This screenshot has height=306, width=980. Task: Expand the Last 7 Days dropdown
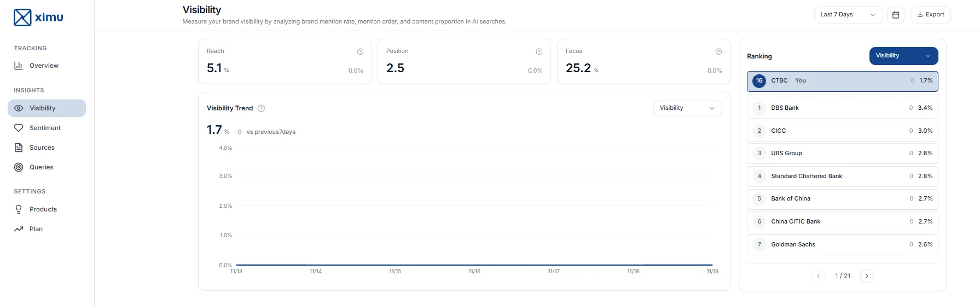coord(848,15)
